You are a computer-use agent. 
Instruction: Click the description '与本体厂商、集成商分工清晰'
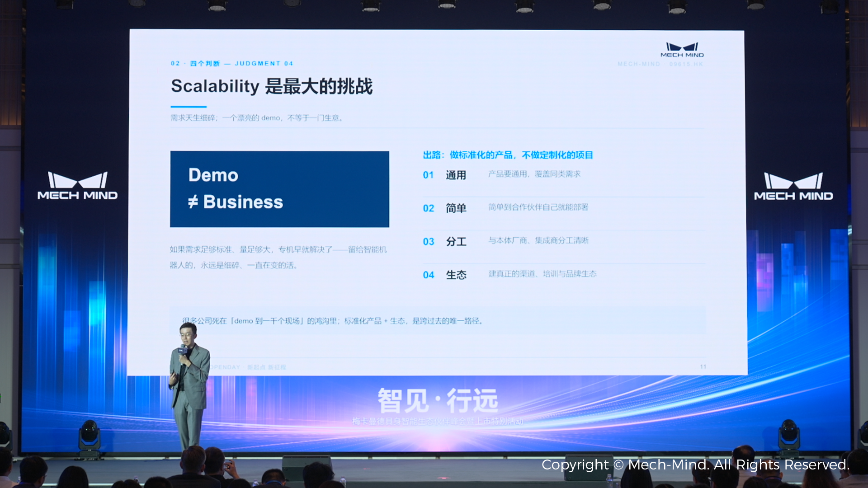click(538, 240)
